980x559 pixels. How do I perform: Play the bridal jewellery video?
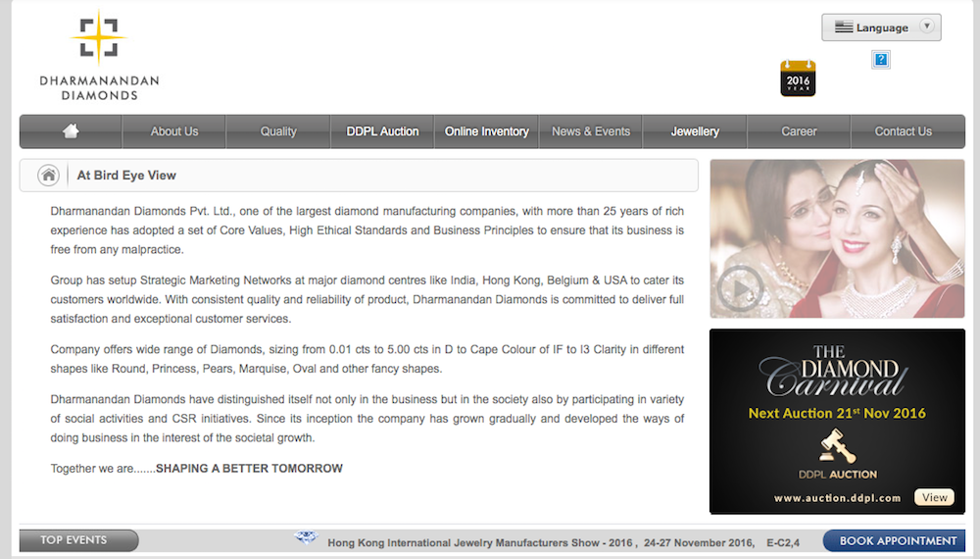740,289
